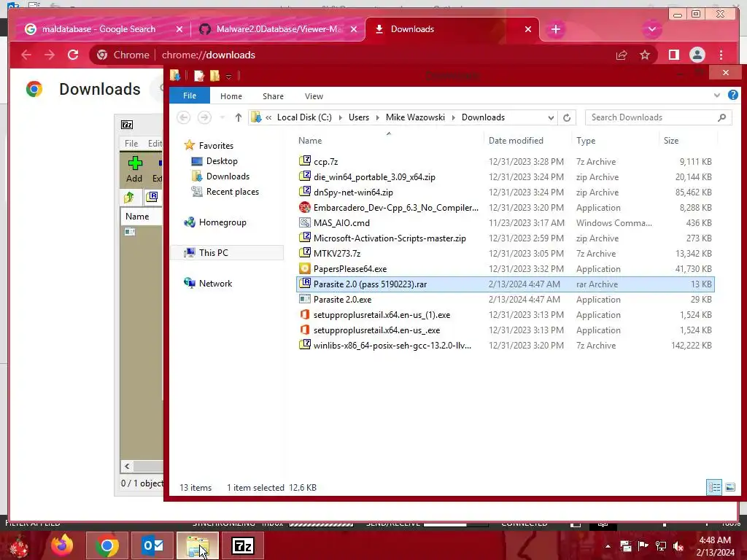Open Outlook from the taskbar
The image size is (747, 560).
(x=152, y=545)
